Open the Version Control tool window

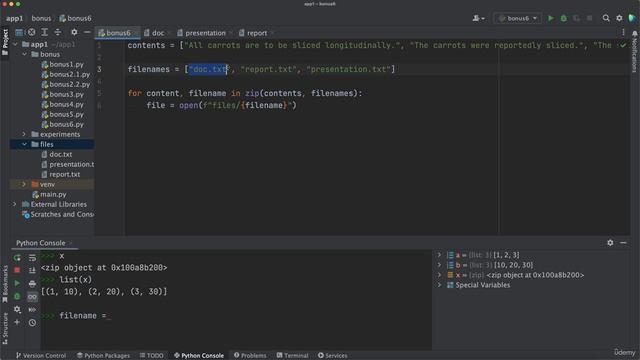pos(40,356)
